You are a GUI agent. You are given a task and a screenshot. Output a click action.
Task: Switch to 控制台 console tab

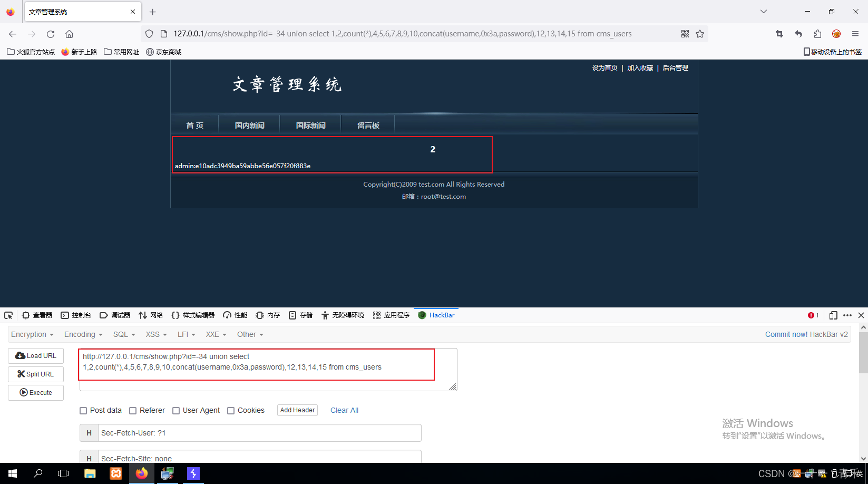[x=76, y=315]
